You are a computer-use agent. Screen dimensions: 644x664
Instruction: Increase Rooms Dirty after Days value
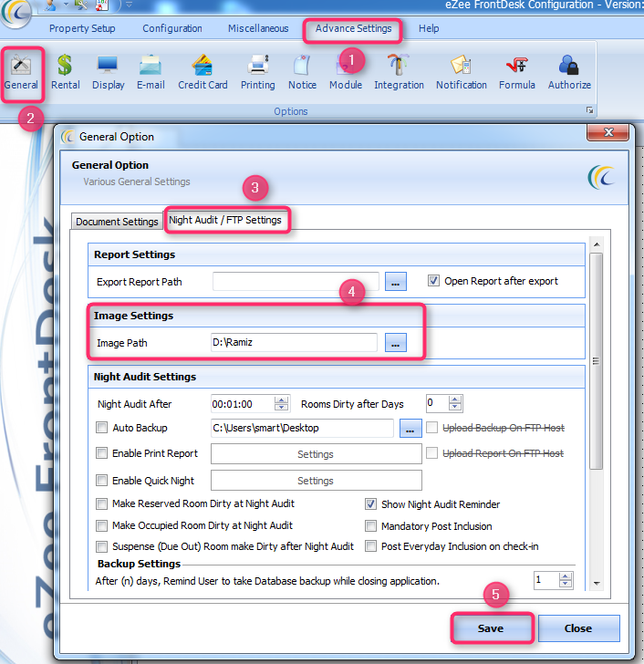pyautogui.click(x=455, y=399)
